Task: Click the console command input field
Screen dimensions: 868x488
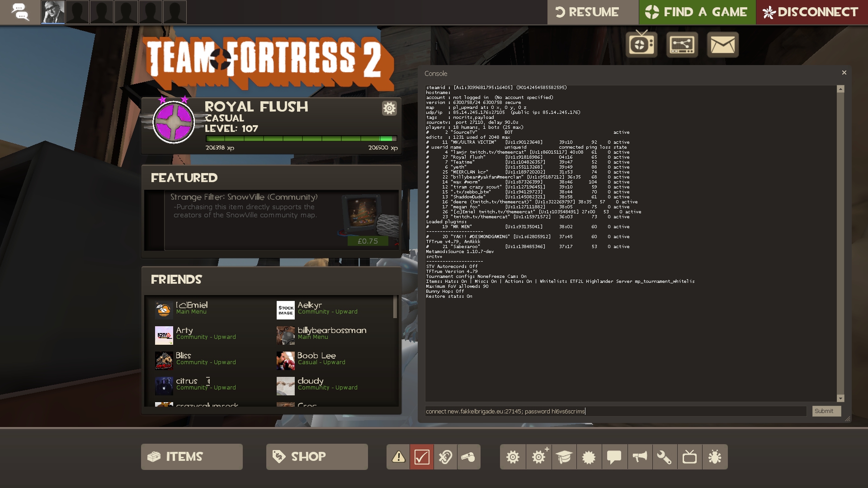Action: (615, 411)
